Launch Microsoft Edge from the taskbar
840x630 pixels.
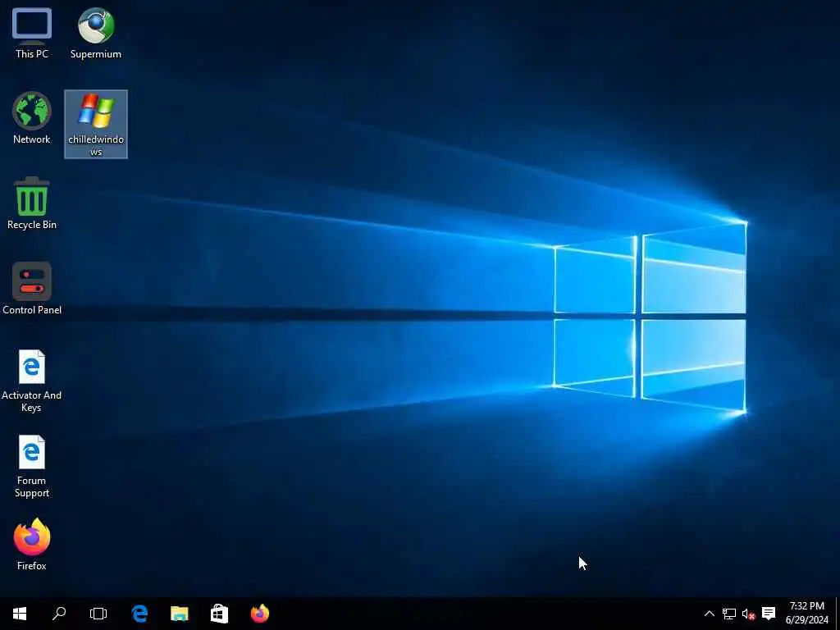click(x=139, y=614)
